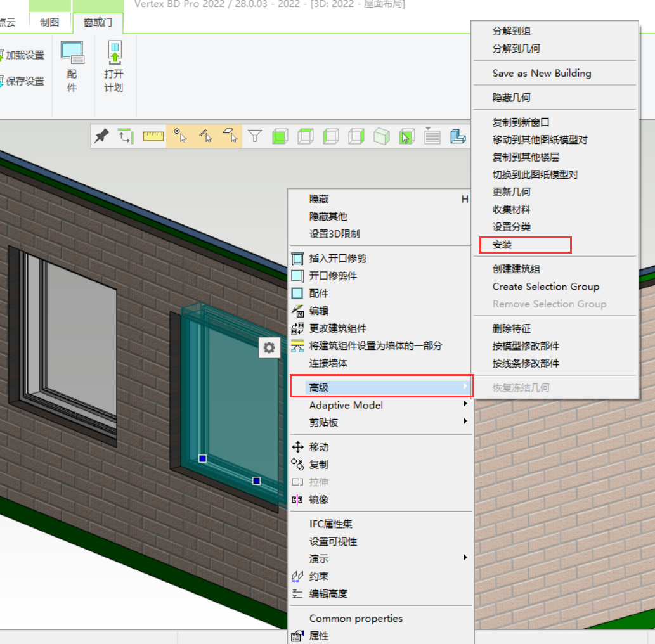Toggle the point selection cursor tool
Image resolution: width=655 pixels, height=644 pixels.
pyautogui.click(x=180, y=136)
